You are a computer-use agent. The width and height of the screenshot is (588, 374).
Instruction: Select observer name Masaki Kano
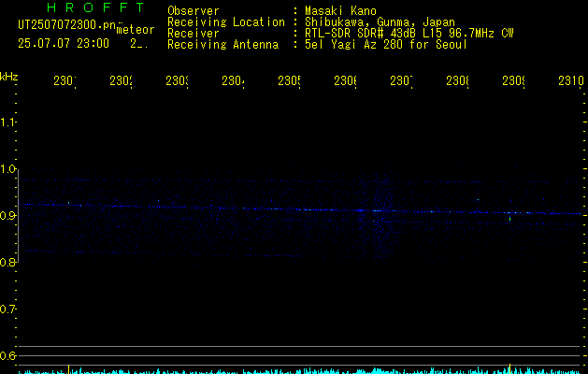coord(340,10)
